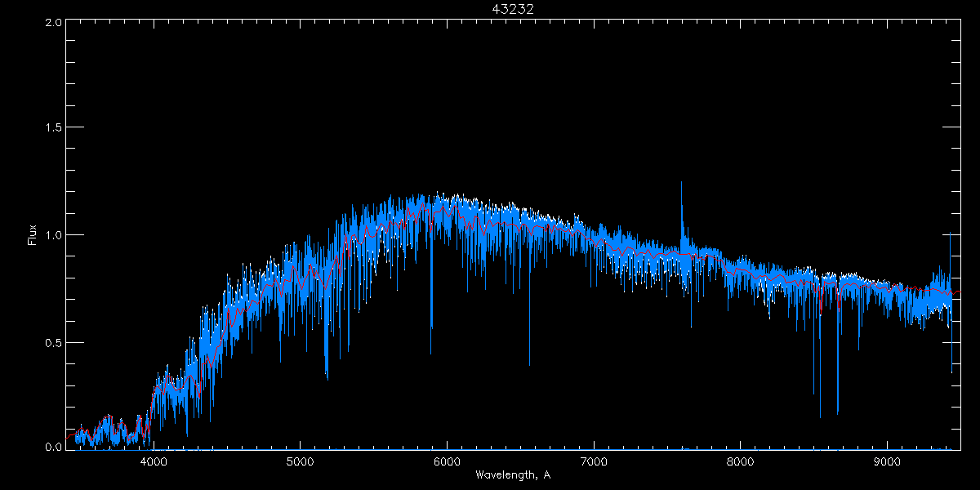The width and height of the screenshot is (980, 490).
Task: Click the absorption line bottom near 6560
Action: point(529,363)
